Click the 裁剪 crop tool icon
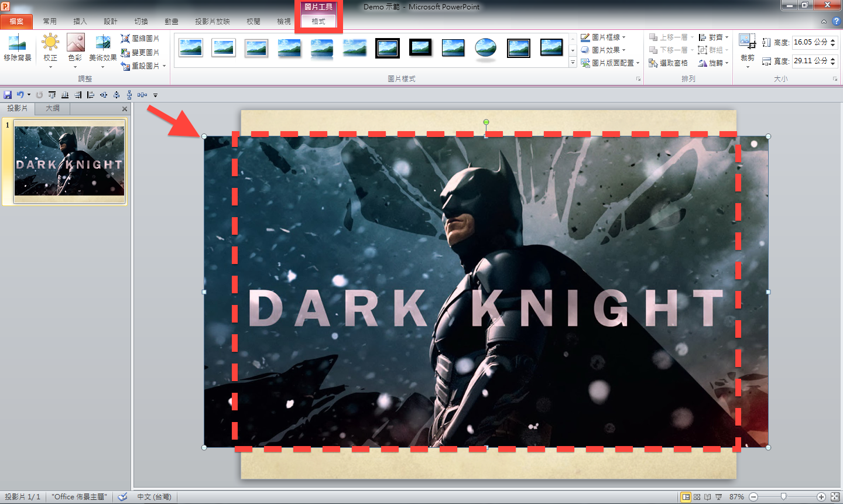 click(x=747, y=42)
